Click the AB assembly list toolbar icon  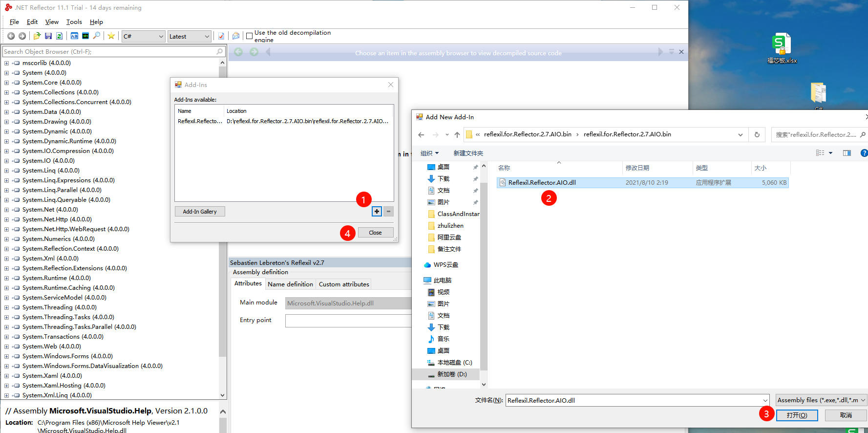tap(74, 36)
